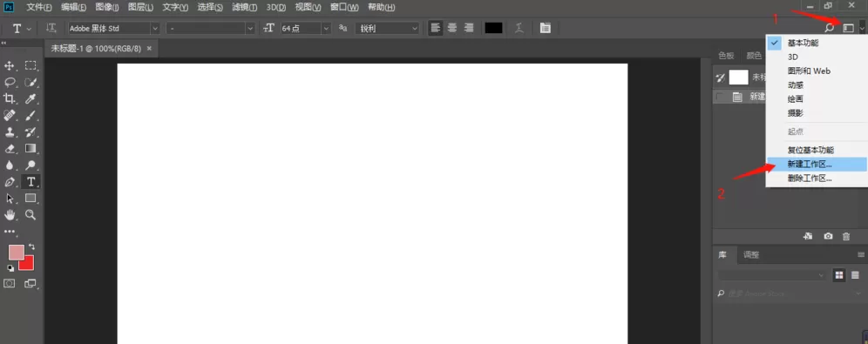This screenshot has height=344, width=868.
Task: Open the 文件(F) menu
Action: pyautogui.click(x=39, y=8)
